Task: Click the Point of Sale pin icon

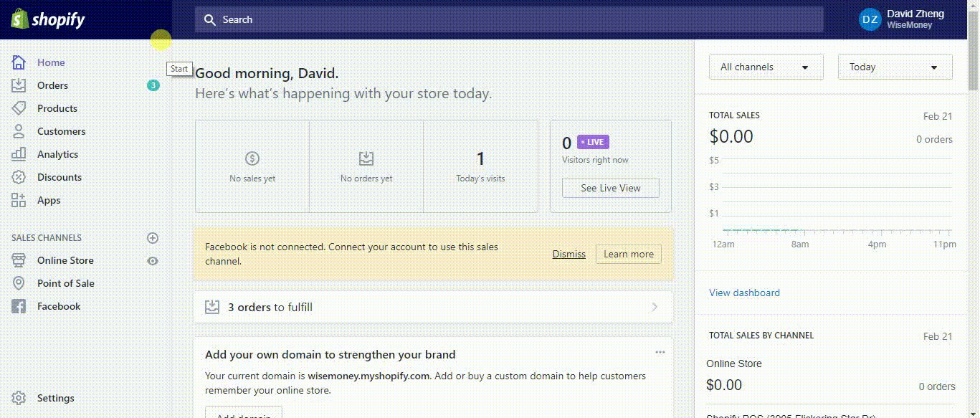Action: tap(19, 283)
